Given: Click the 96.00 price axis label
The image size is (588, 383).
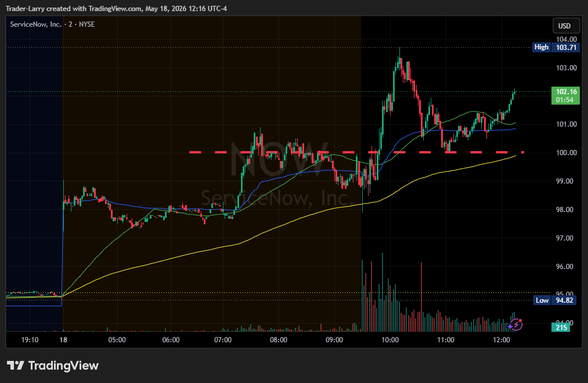Looking at the screenshot, I should (x=565, y=267).
